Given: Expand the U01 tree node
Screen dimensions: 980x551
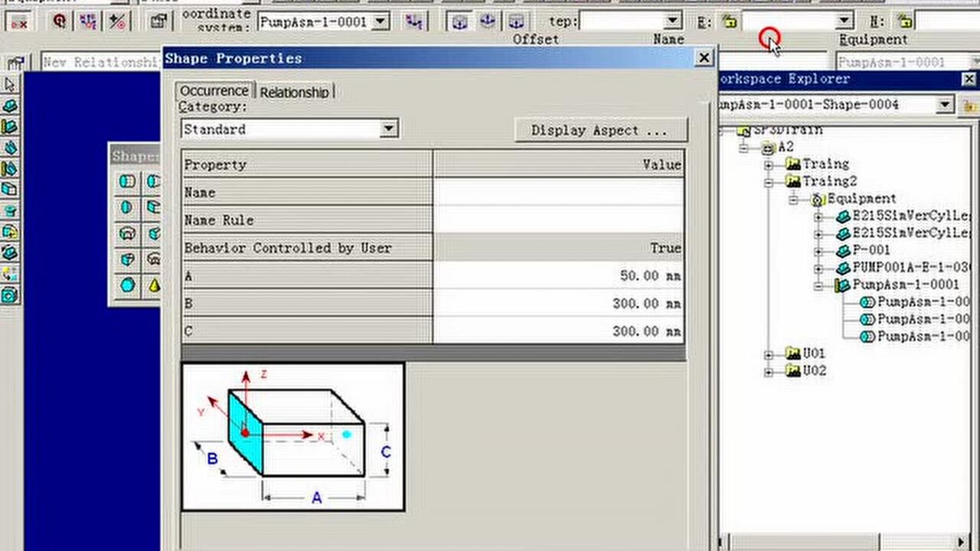Looking at the screenshot, I should 769,354.
